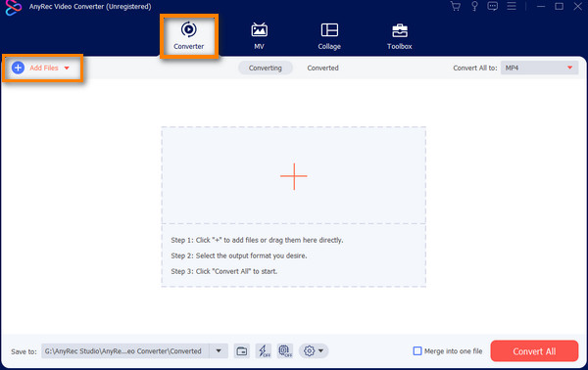
Task: Expand the Add Files dropdown arrow
Action: tap(67, 69)
